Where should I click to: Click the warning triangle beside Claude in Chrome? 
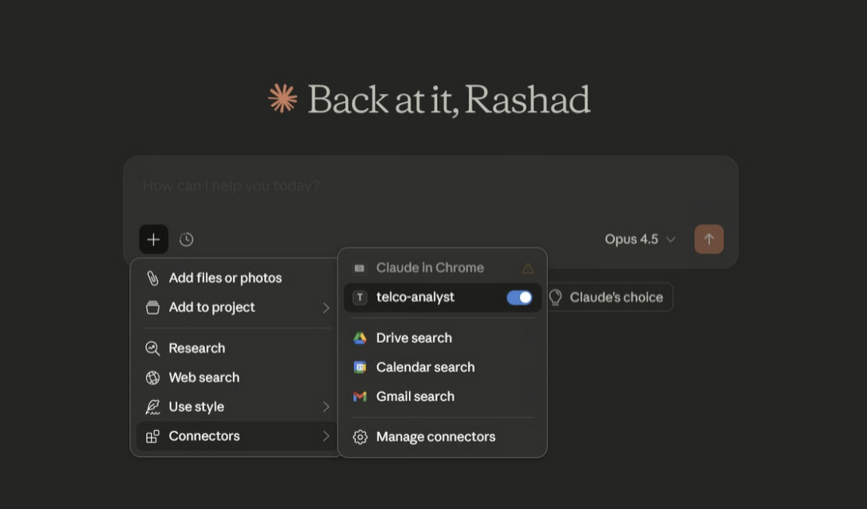tap(528, 268)
